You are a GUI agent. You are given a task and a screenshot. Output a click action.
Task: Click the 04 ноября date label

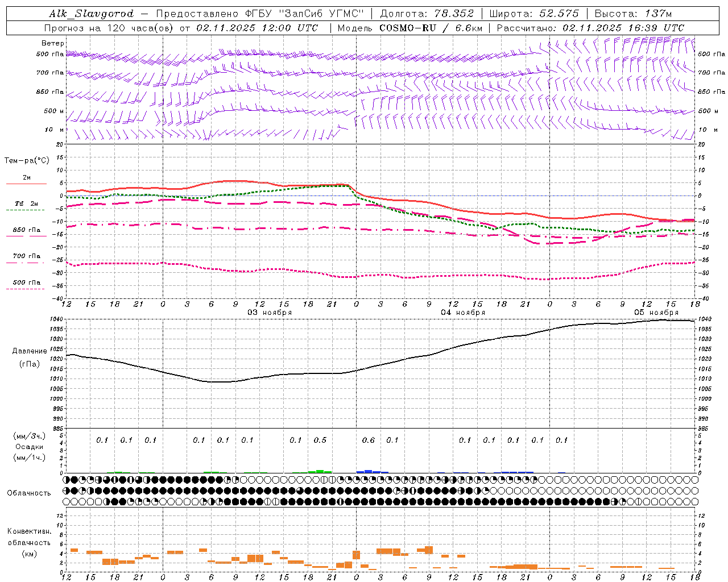tap(463, 313)
